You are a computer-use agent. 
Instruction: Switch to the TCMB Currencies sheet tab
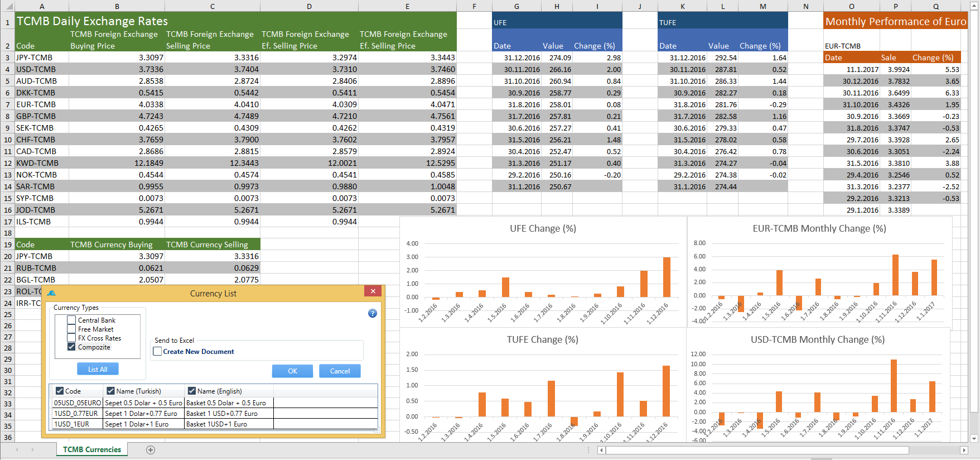92,449
